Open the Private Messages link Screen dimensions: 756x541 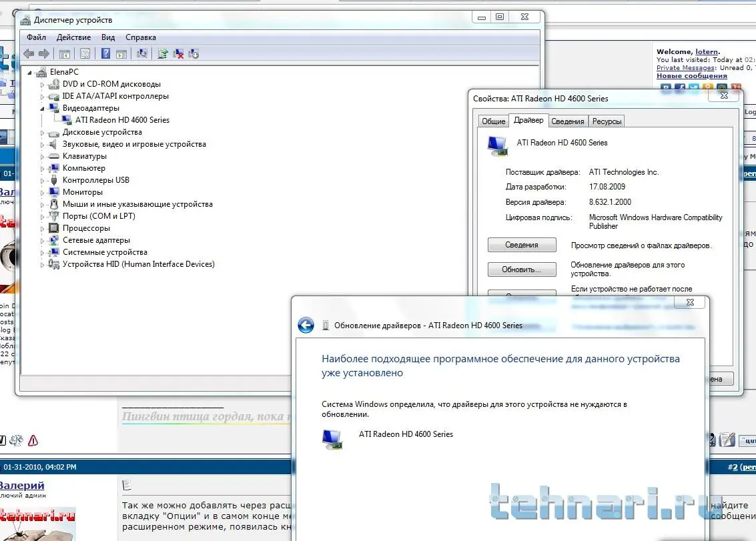pyautogui.click(x=685, y=68)
